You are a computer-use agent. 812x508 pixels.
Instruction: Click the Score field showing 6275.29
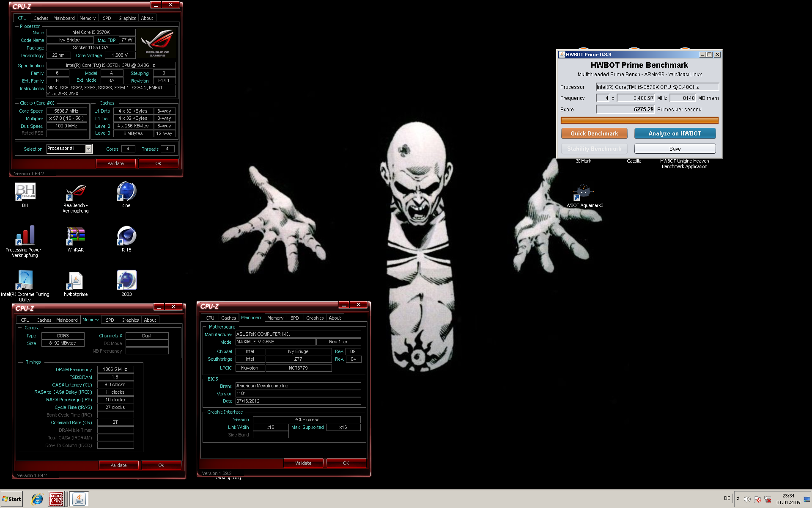[x=625, y=109]
